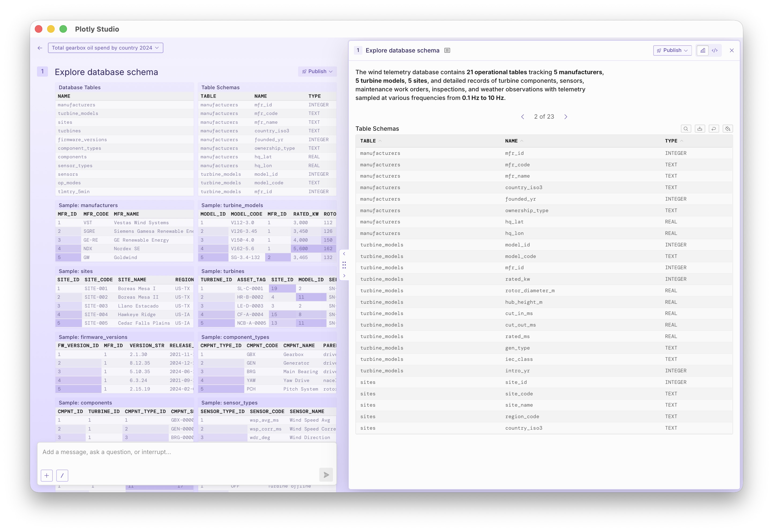Screen dimensions: 773x532
Task: Click the slash command button
Action: pyautogui.click(x=62, y=475)
